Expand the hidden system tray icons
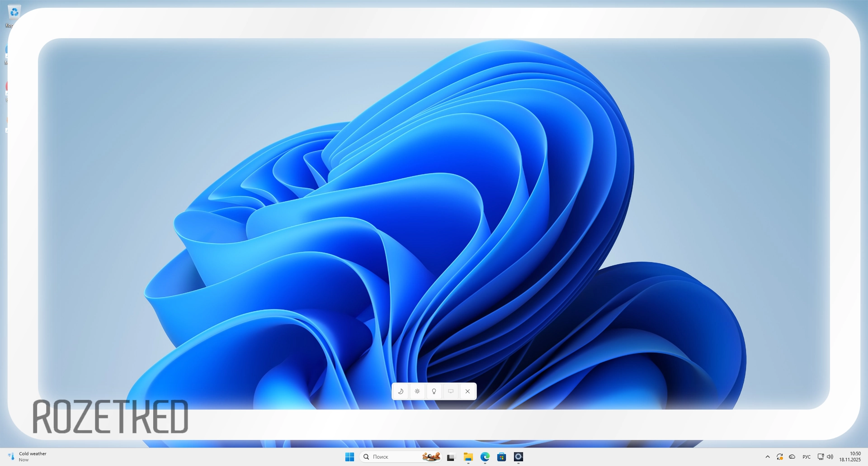Viewport: 868px width, 466px height. pyautogui.click(x=768, y=457)
